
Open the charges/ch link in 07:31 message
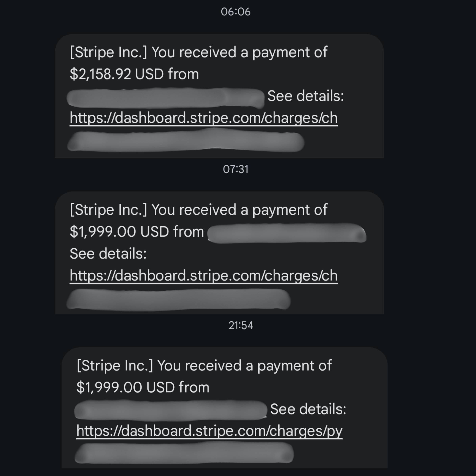(203, 276)
